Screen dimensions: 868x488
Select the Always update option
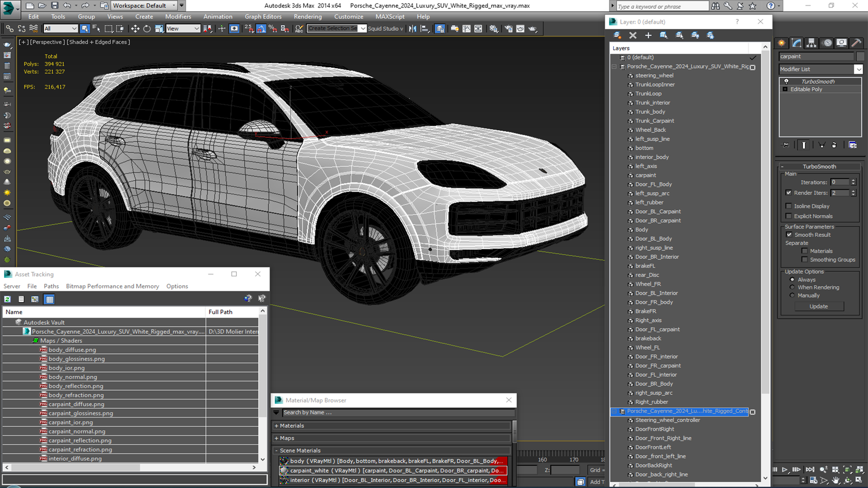pyautogui.click(x=792, y=280)
